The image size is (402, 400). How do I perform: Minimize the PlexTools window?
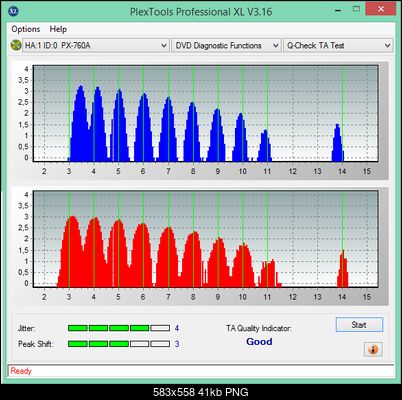coord(338,10)
